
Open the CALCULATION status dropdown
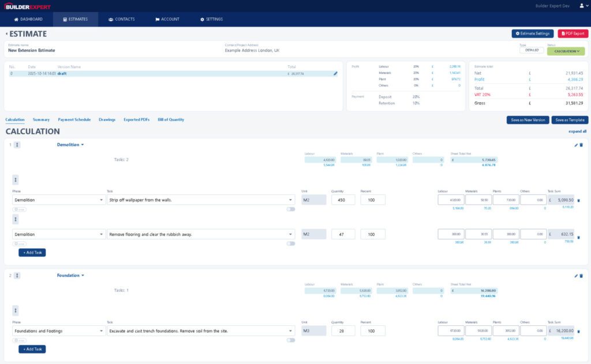[566, 51]
